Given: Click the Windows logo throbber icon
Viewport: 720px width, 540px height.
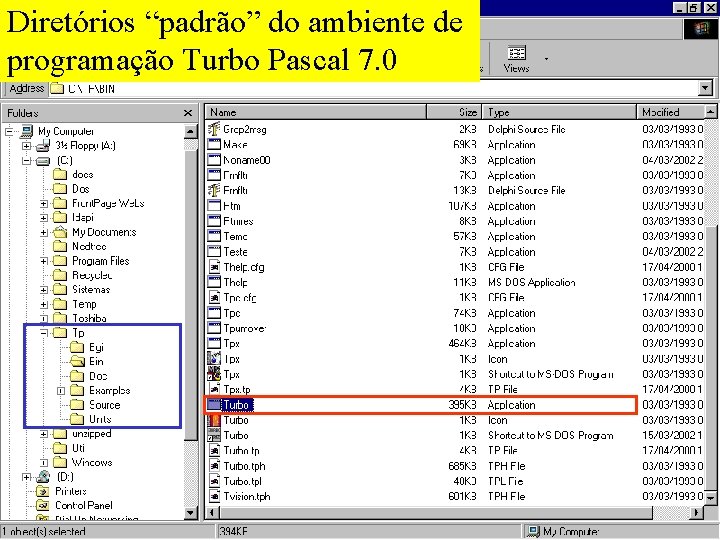Looking at the screenshot, I should click(700, 29).
